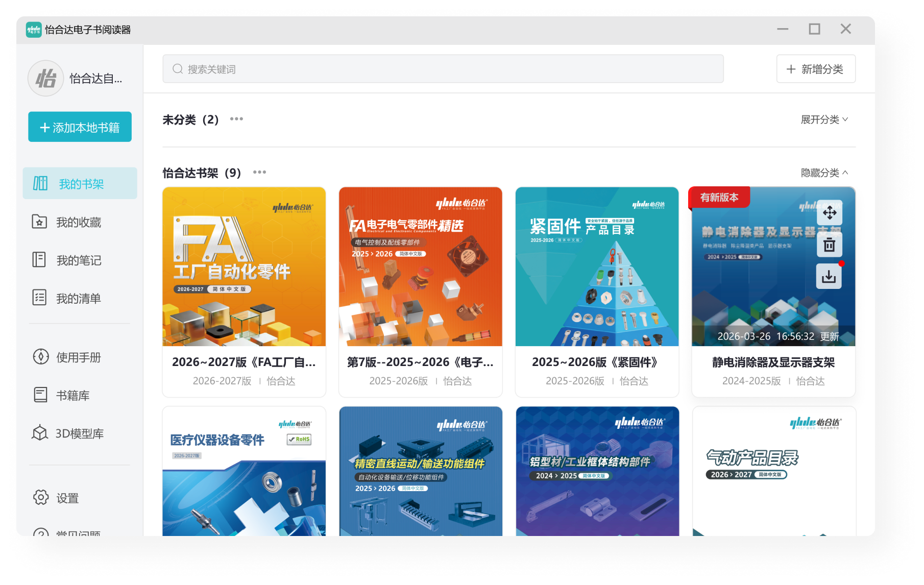Open the 医疗仪器设备零件 book cover
This screenshot has height=585, width=924.
(244, 471)
